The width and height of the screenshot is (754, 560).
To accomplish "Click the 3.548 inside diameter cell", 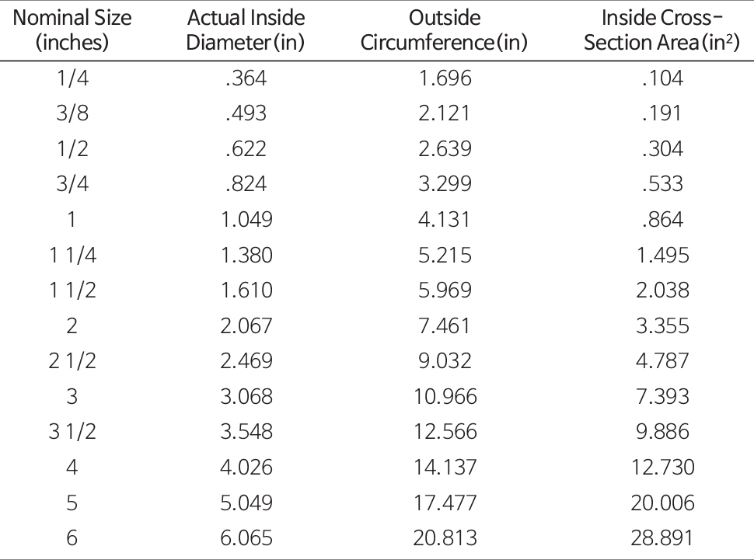I will [246, 432].
